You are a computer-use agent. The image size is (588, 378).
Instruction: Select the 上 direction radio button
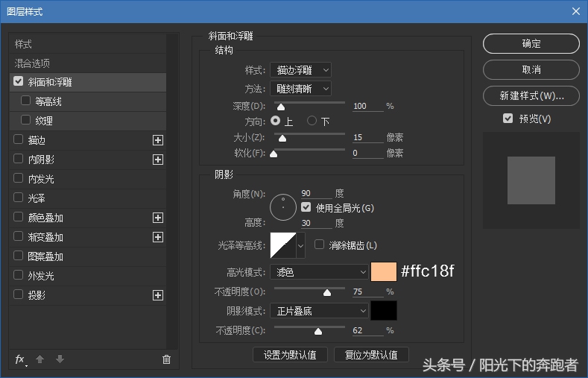275,120
